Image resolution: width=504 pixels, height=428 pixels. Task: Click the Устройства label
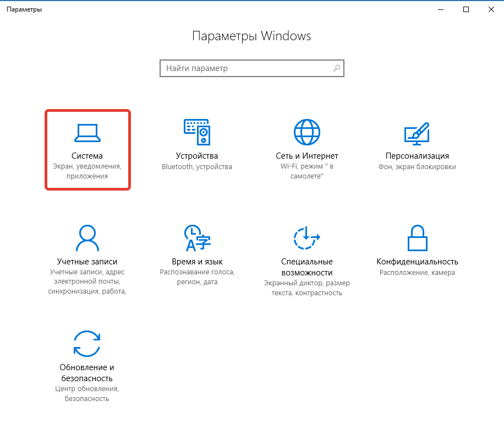[x=197, y=156]
